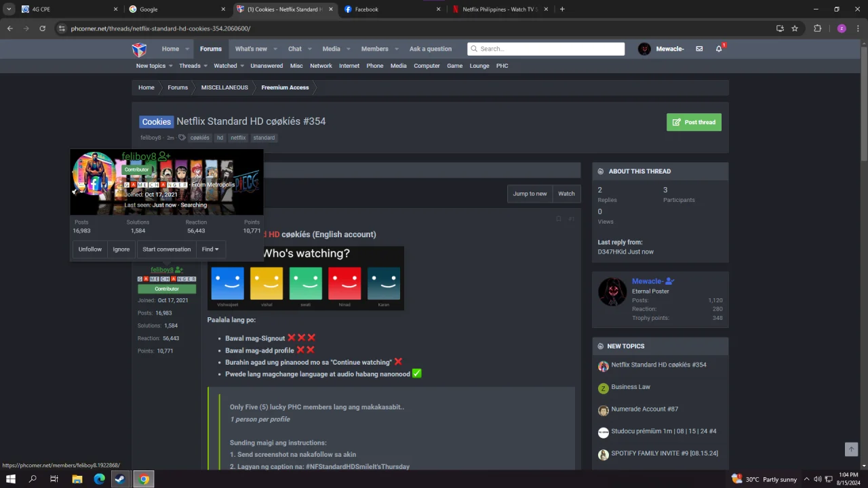Click the Post thread button
The height and width of the screenshot is (488, 868).
click(x=694, y=122)
